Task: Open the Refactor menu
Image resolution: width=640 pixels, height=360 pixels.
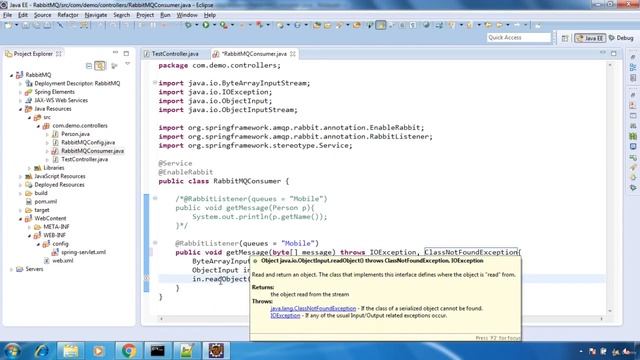Action: click(x=68, y=15)
